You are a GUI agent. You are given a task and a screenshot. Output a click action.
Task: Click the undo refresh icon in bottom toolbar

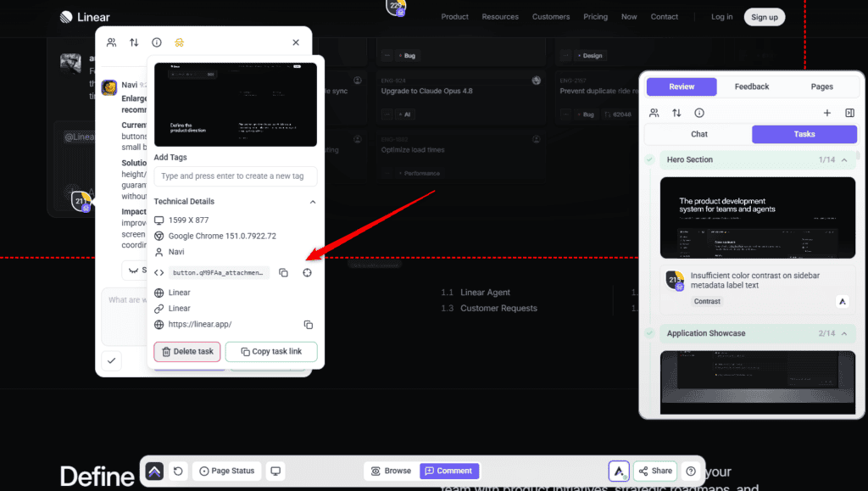(178, 471)
